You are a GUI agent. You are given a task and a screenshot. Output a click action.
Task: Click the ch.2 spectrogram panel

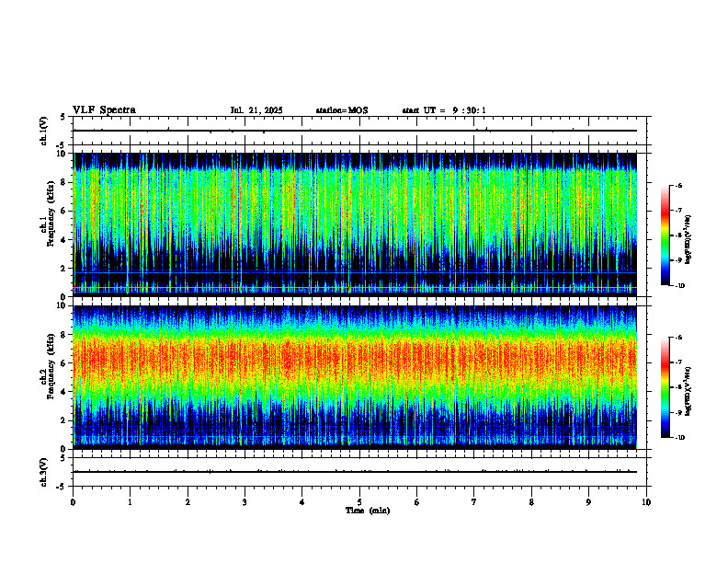coord(355,377)
